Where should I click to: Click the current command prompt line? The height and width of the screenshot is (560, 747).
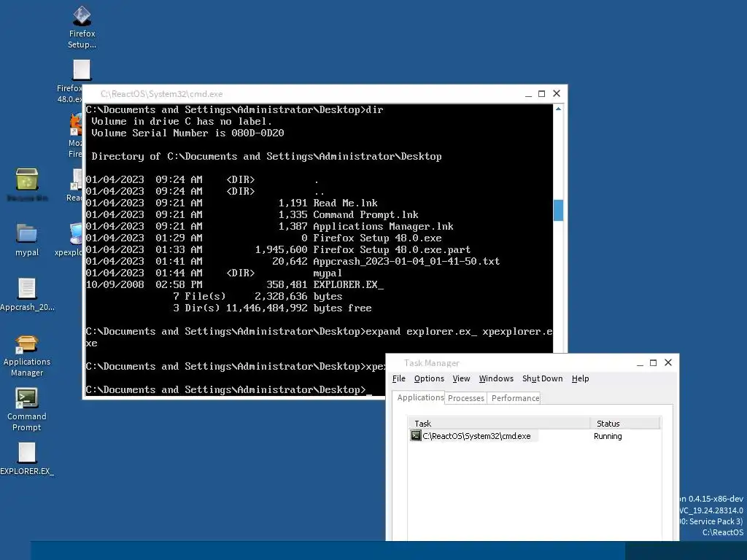228,389
